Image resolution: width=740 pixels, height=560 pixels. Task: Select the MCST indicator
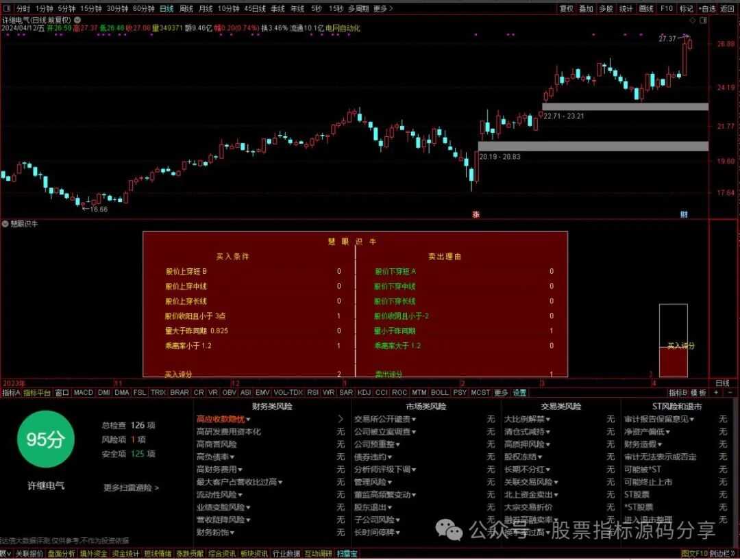point(480,392)
